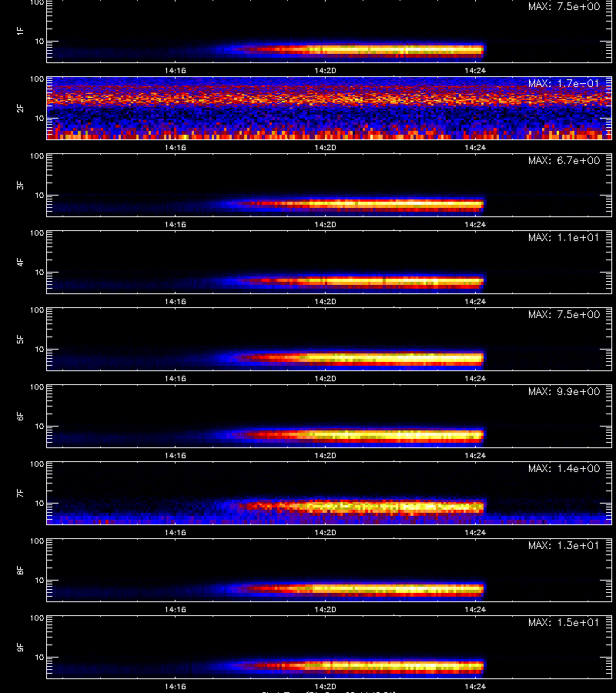Click the 100 y-axis tick label of panel 9F

(x=37, y=618)
